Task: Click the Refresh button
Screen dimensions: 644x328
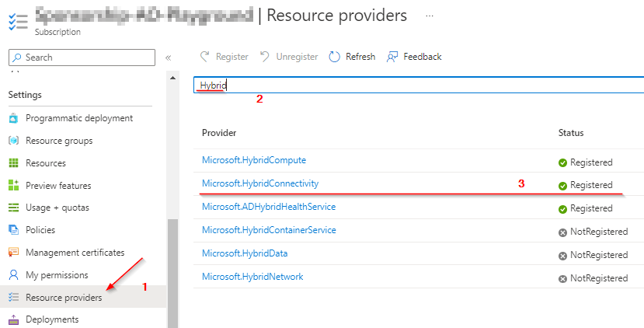Action: (x=352, y=57)
